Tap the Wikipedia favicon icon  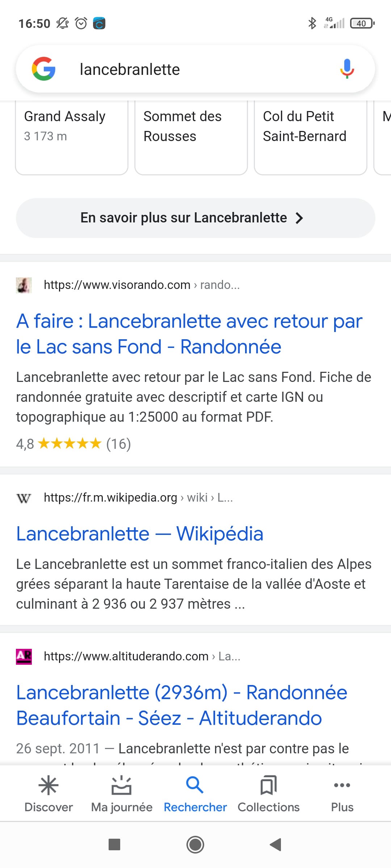click(24, 498)
